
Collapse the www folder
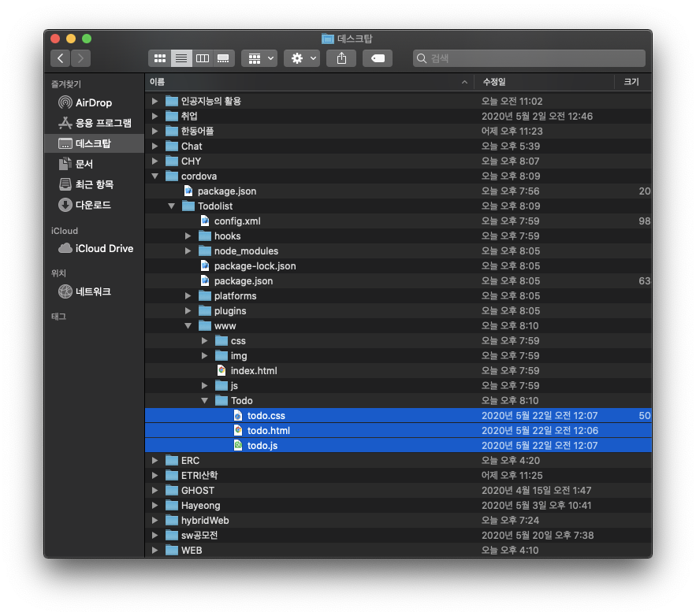(x=188, y=326)
